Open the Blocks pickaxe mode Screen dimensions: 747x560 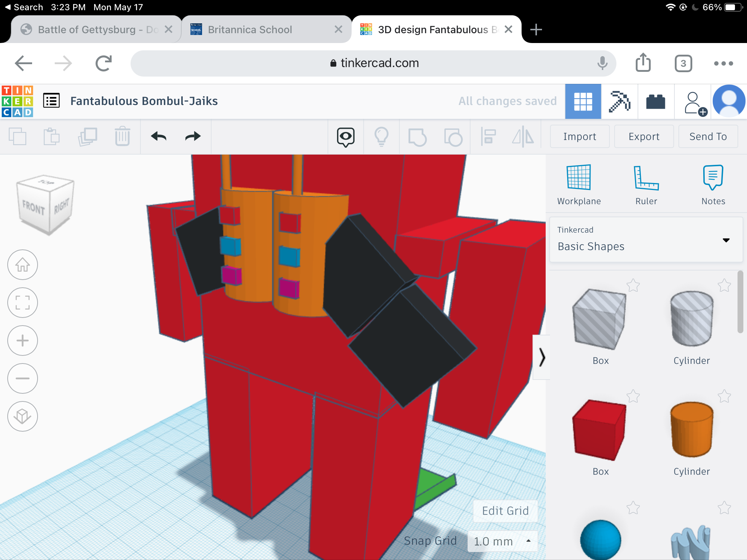pos(619,101)
